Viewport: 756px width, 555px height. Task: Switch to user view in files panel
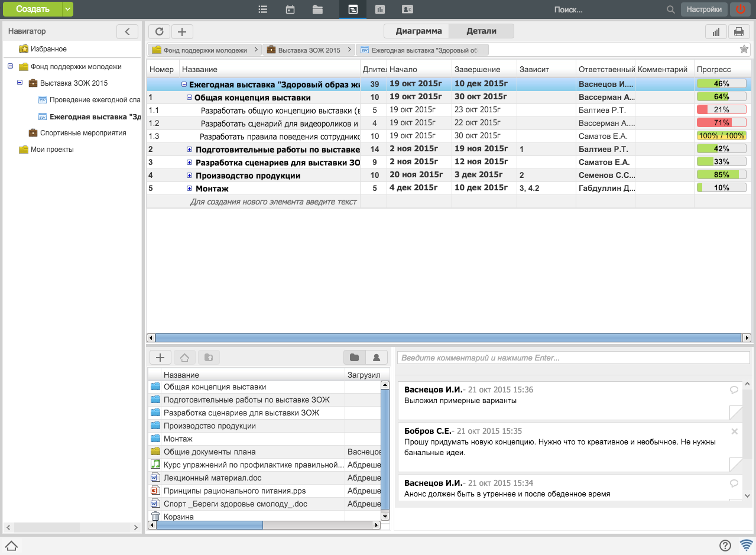377,357
